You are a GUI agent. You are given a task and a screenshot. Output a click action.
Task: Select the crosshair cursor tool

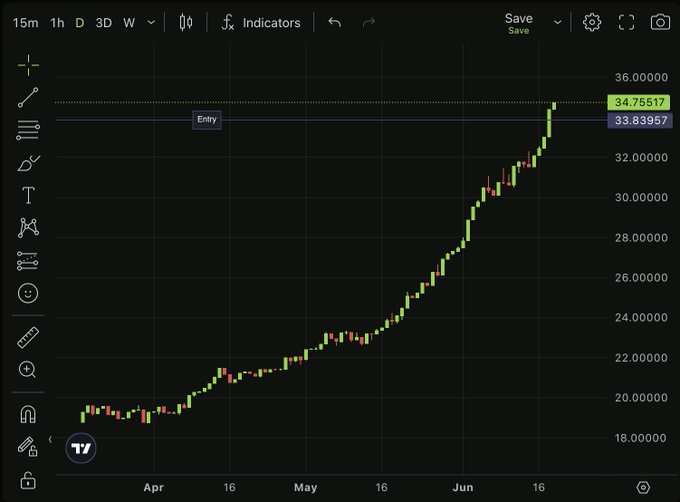coord(28,65)
